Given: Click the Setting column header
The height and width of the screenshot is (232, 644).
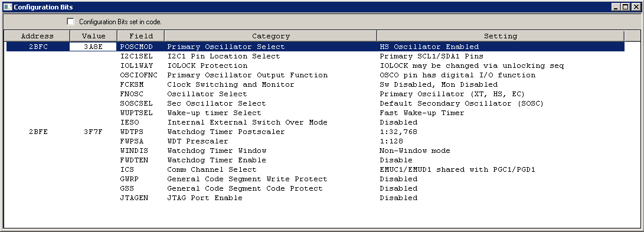Looking at the screenshot, I should [500, 36].
